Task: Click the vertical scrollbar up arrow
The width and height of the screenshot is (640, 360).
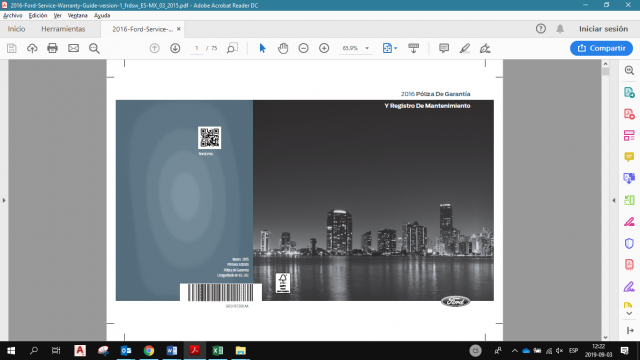Action: click(605, 64)
